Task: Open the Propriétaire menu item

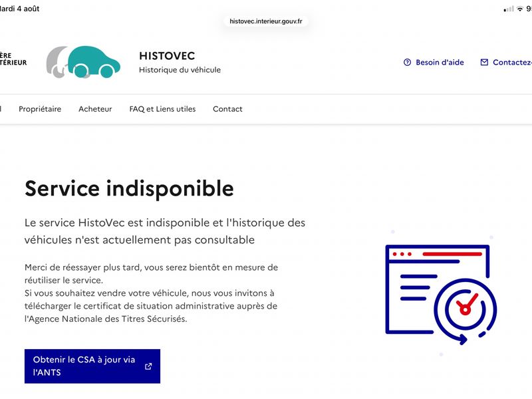Action: [x=40, y=109]
